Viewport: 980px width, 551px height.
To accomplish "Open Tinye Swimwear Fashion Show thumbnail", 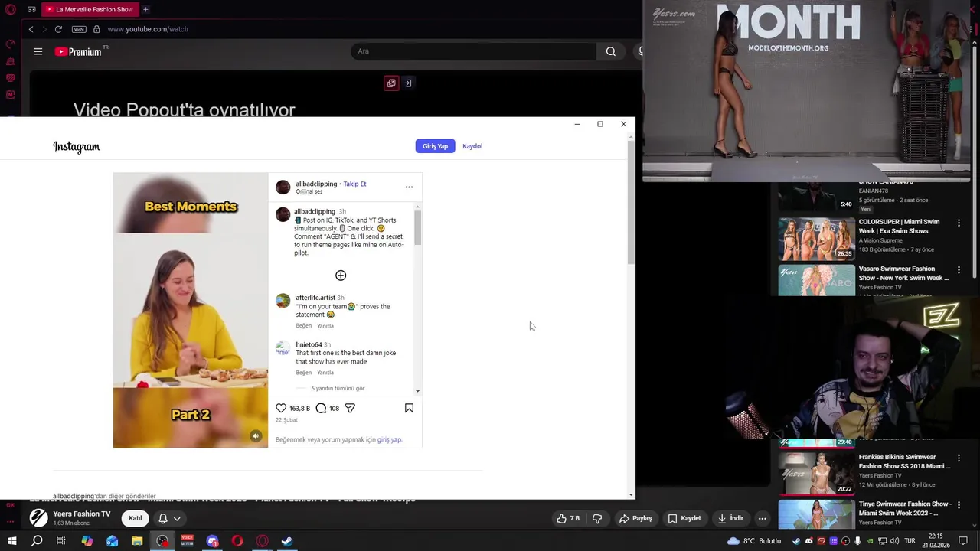I will point(816,514).
